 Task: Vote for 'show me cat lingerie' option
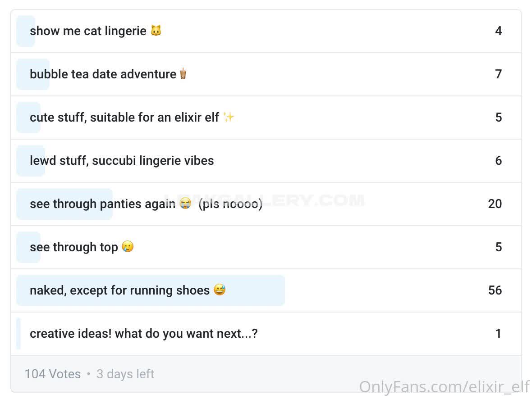[x=266, y=31]
